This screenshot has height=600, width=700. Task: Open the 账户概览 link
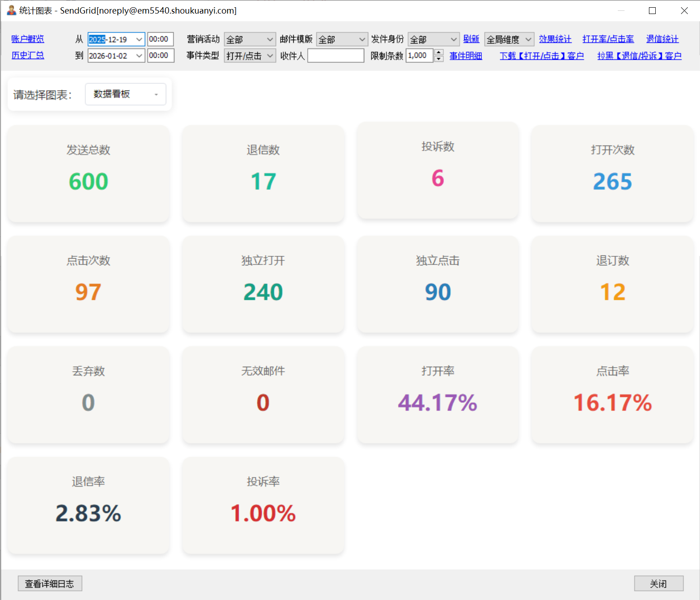pyautogui.click(x=28, y=39)
